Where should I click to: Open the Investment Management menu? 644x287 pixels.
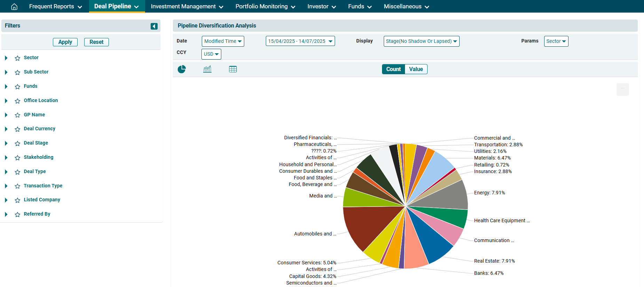click(x=187, y=7)
